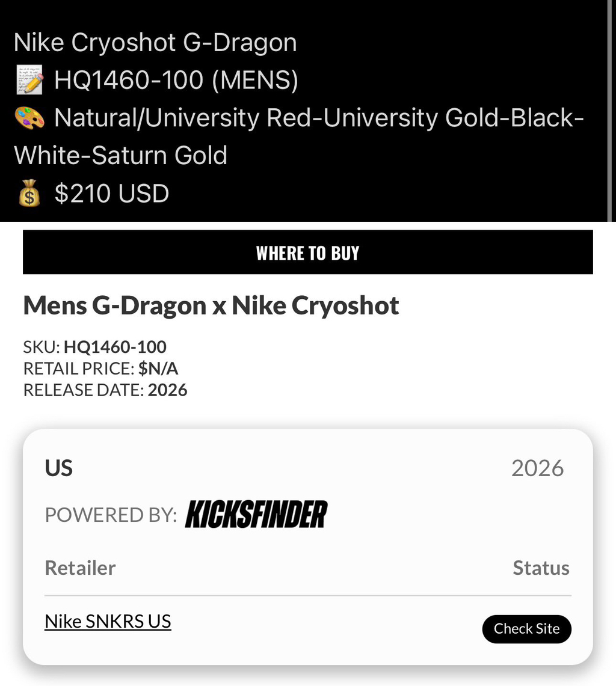Click the RETAIL PRICE $N/A line
Viewport: 616px width, 686px height.
pyautogui.click(x=100, y=369)
